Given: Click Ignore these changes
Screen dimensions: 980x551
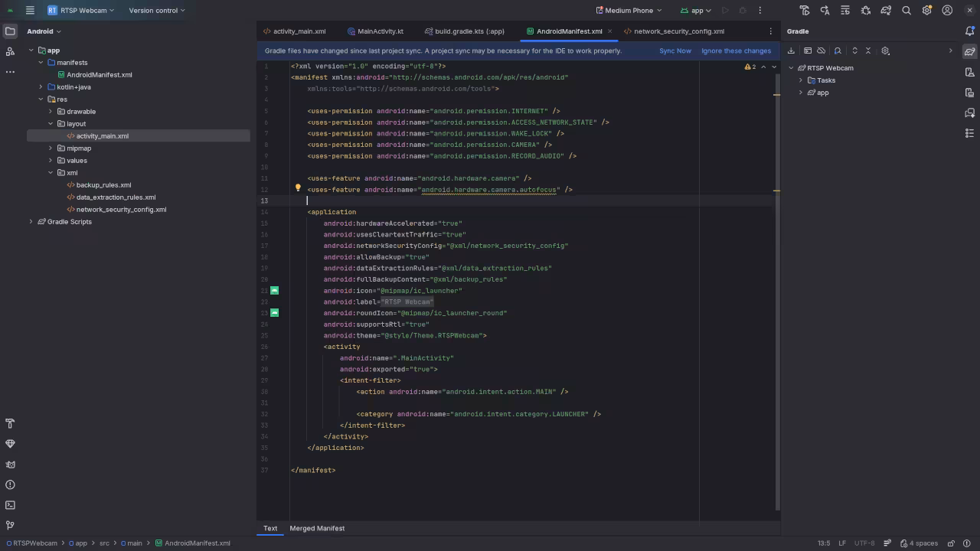Looking at the screenshot, I should (x=736, y=51).
